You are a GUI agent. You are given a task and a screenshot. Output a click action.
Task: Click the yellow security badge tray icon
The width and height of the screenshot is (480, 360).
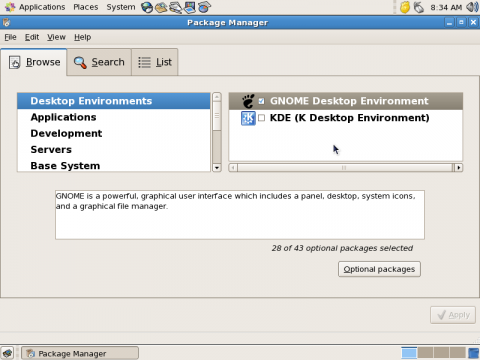click(x=405, y=7)
